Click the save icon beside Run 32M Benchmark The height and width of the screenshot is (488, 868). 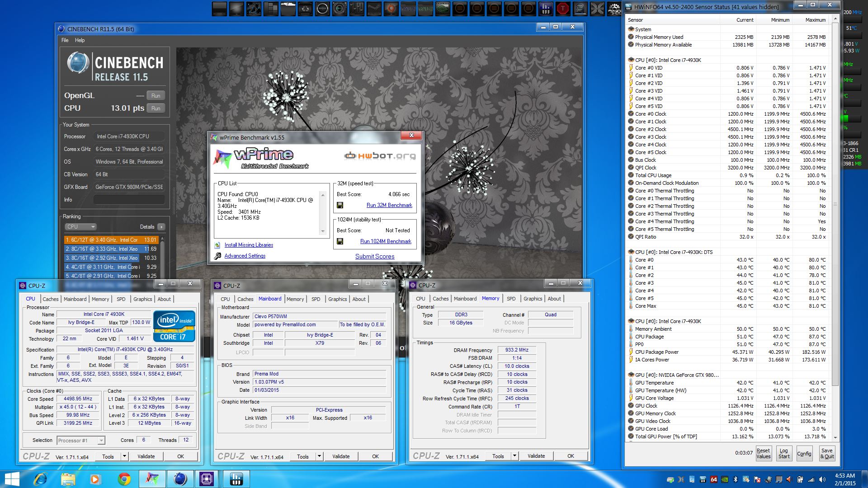(340, 205)
